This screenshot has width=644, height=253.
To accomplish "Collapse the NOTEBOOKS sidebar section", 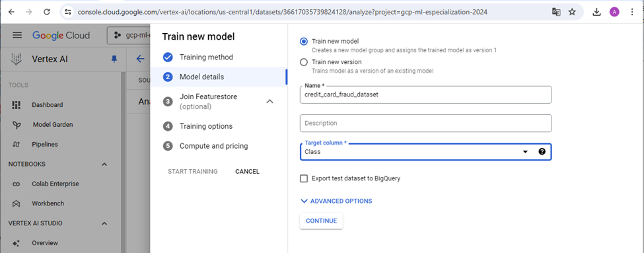I will [104, 164].
